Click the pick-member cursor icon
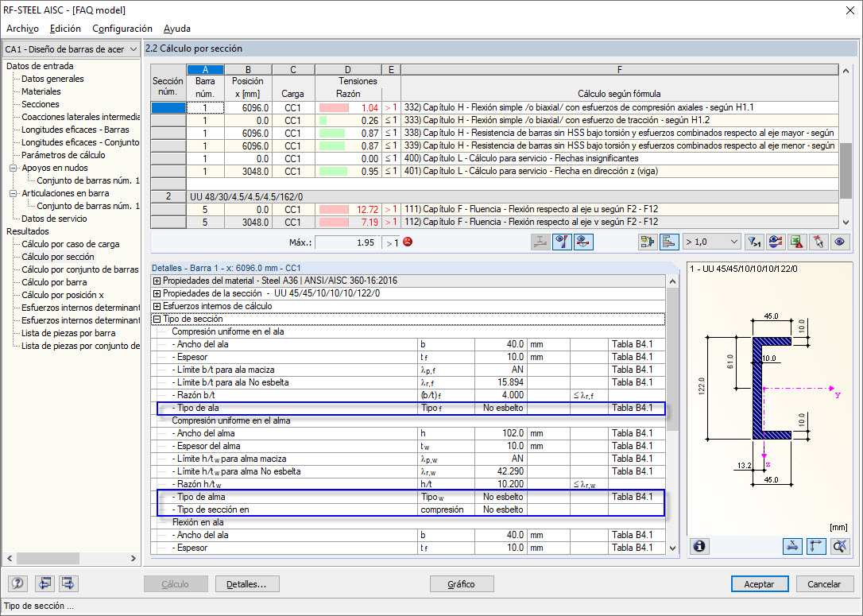863x616 pixels. (818, 242)
